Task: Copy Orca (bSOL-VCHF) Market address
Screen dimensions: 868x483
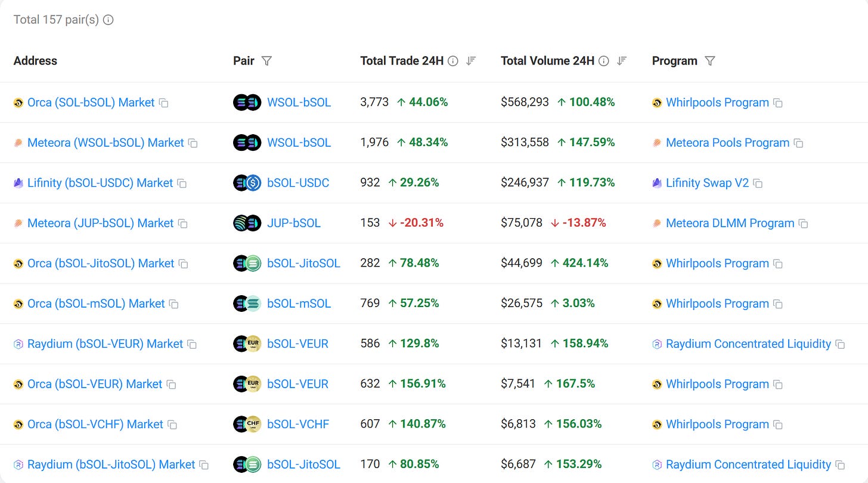Action: [x=172, y=425]
